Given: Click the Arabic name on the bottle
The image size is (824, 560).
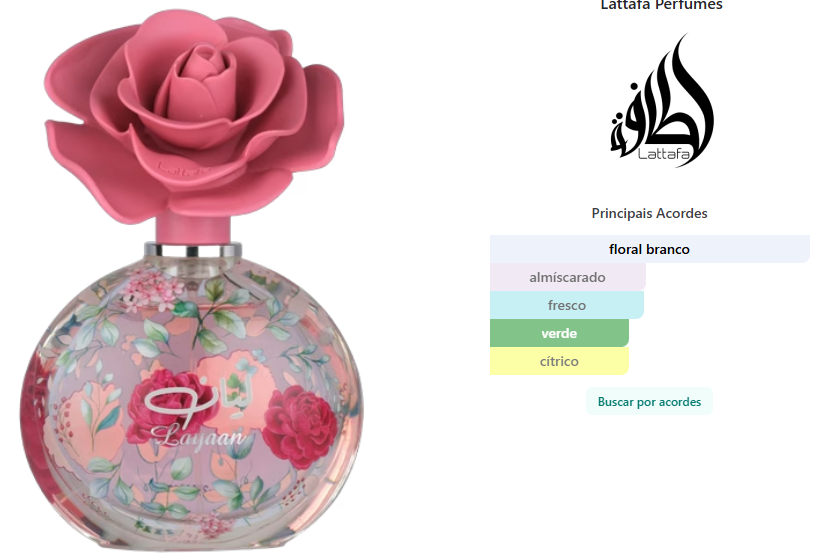Looking at the screenshot, I should pos(199,401).
